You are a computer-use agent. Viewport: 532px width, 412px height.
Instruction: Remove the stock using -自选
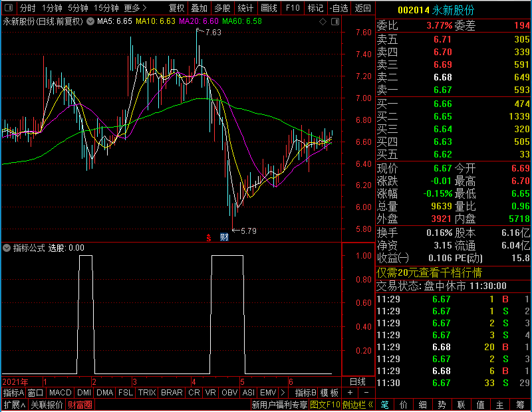tap(339, 8)
